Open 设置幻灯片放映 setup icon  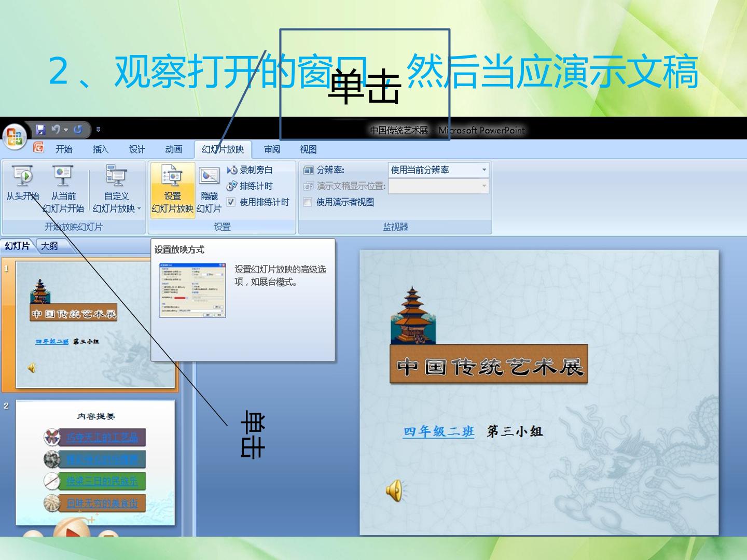(x=172, y=189)
